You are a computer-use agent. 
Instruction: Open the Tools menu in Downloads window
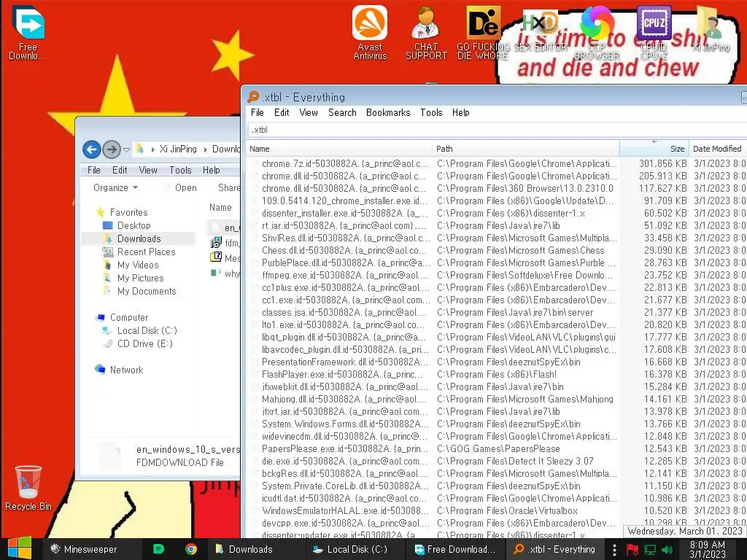click(181, 170)
